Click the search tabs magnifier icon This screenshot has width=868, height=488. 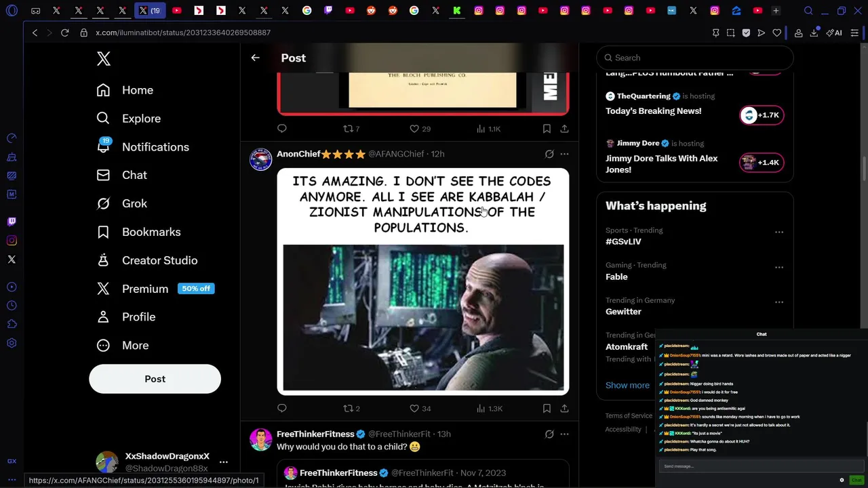[x=808, y=11]
